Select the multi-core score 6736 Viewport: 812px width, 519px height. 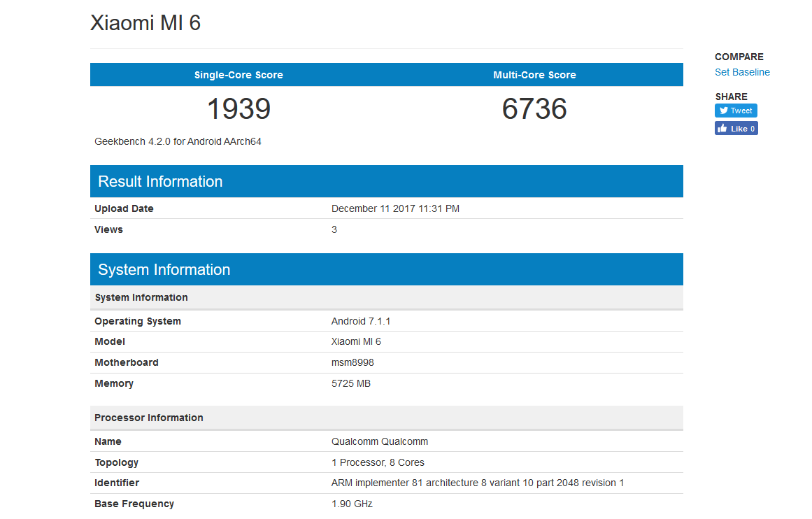[534, 109]
